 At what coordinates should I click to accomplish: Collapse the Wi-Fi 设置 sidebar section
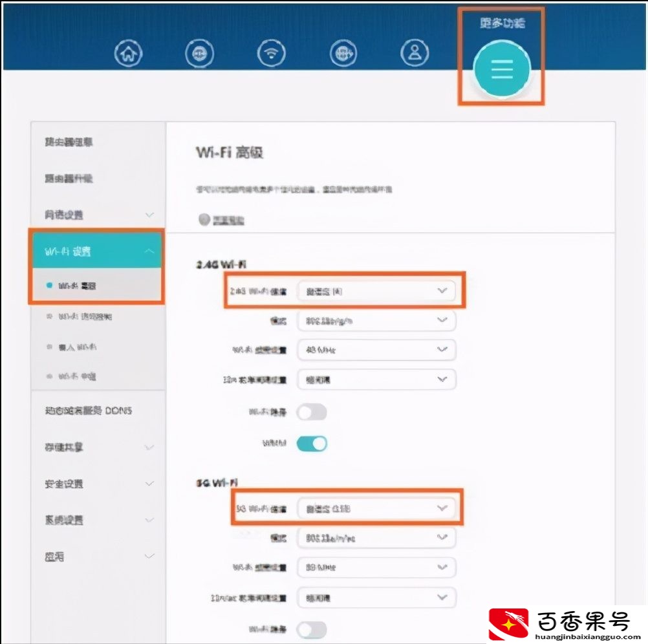coord(98,251)
